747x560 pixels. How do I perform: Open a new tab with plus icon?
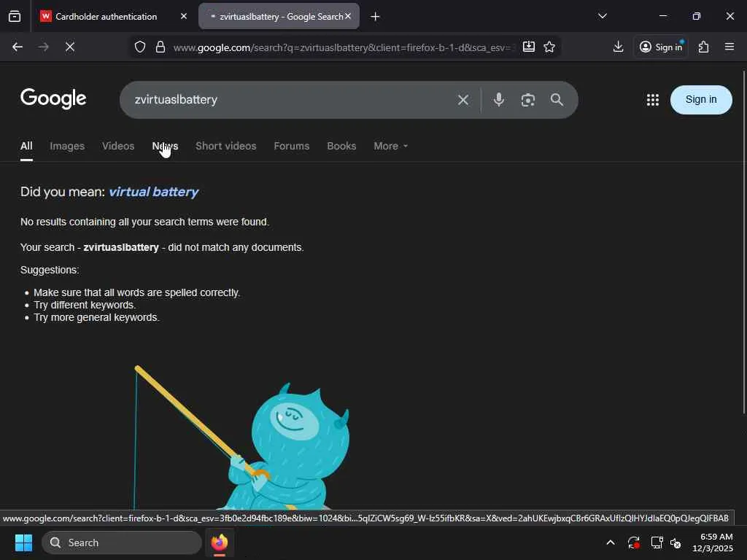click(376, 17)
